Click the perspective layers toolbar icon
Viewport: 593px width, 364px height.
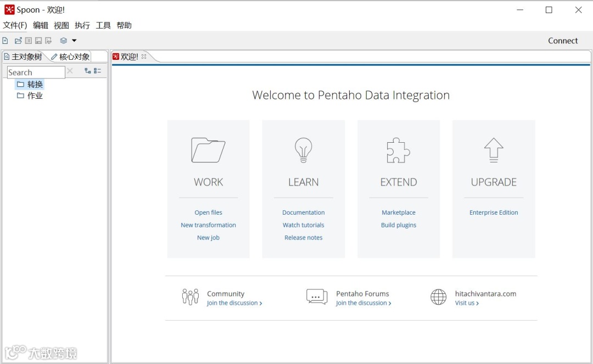64,41
